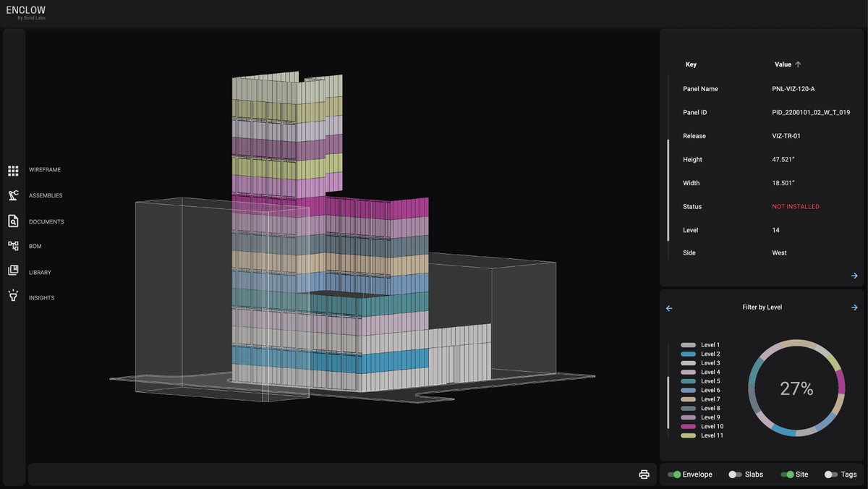Click the Status key cell
Viewport: 868px width, 489px height.
[692, 207]
